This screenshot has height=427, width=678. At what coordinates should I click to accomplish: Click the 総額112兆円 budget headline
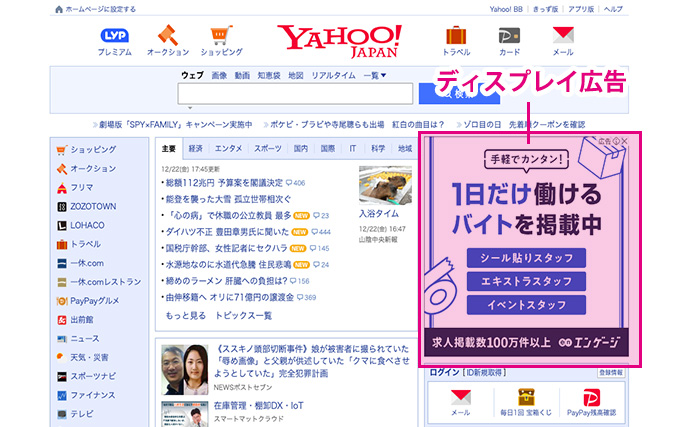click(207, 183)
